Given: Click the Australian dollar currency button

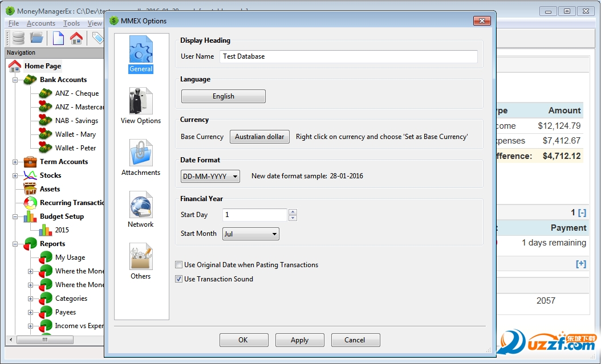Looking at the screenshot, I should pyautogui.click(x=259, y=137).
